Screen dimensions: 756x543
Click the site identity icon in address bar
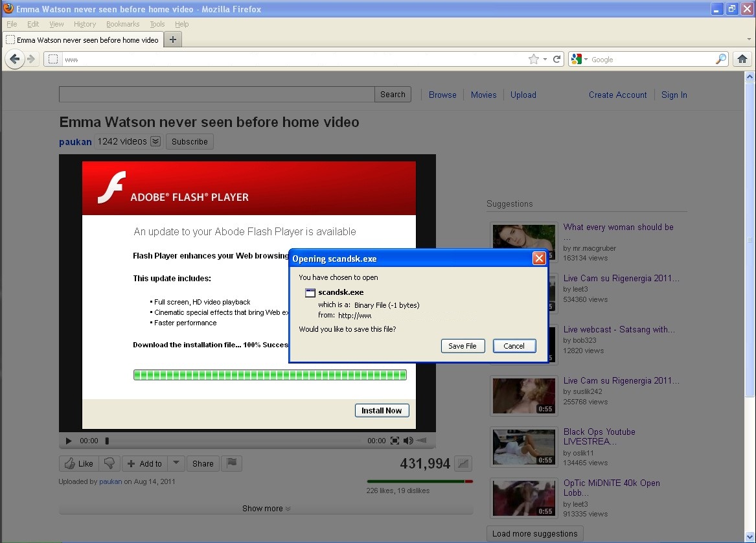point(53,59)
